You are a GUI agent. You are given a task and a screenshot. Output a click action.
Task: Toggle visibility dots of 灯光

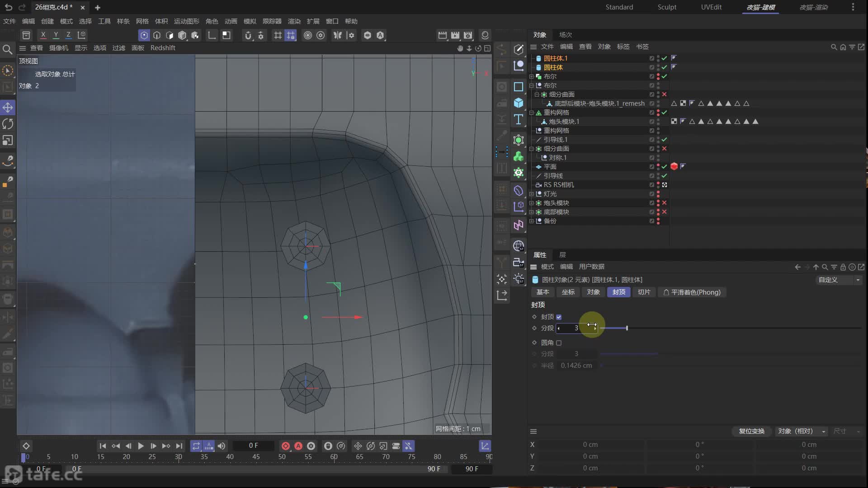(x=658, y=194)
